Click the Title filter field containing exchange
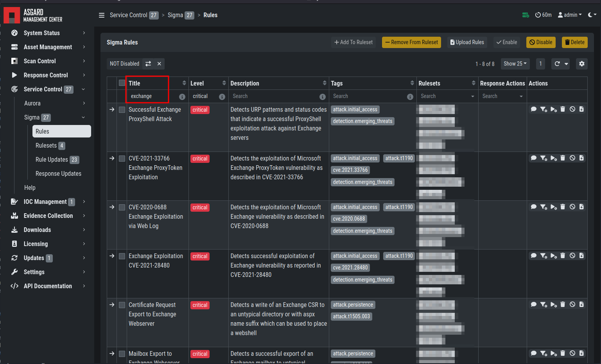Image resolution: width=601 pixels, height=364 pixels. click(x=153, y=96)
